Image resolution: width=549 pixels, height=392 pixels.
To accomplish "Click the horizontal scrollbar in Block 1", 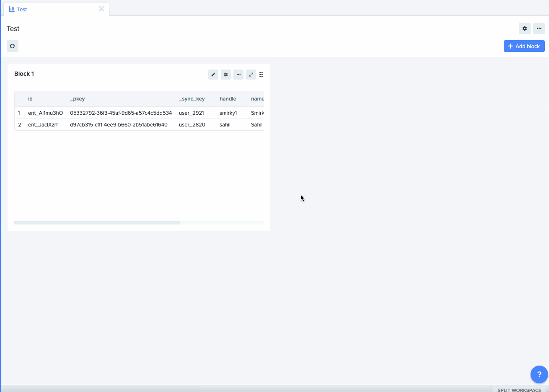I will coord(97,223).
